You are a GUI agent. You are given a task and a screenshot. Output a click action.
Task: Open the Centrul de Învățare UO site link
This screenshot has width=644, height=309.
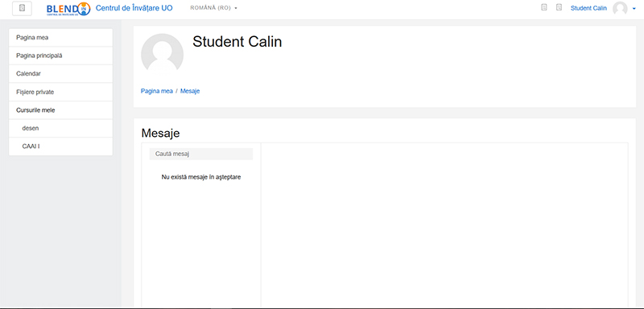134,8
